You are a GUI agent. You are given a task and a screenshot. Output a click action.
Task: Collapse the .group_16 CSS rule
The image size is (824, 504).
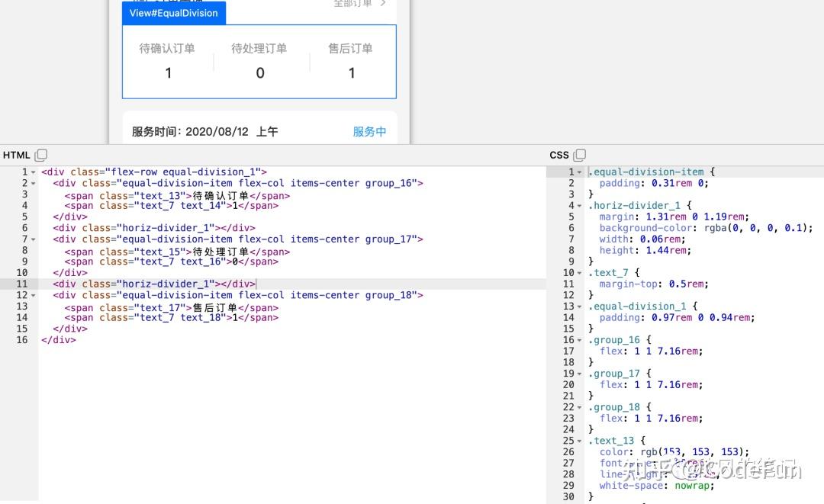tap(578, 340)
